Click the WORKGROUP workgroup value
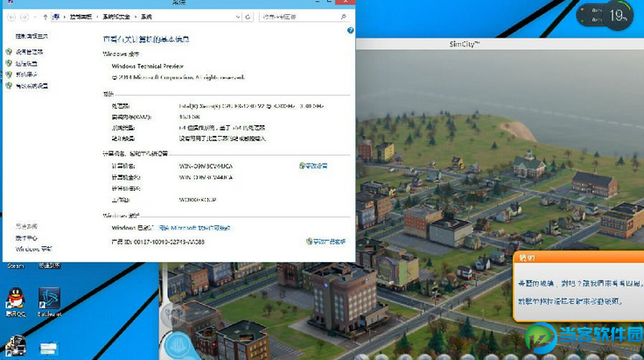Screen dimensions: 644x360 pos(198,200)
